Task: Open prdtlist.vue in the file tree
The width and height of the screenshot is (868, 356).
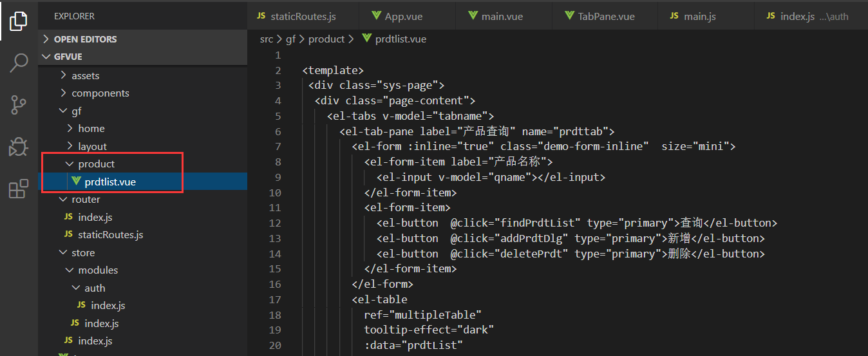Action: click(x=143, y=182)
